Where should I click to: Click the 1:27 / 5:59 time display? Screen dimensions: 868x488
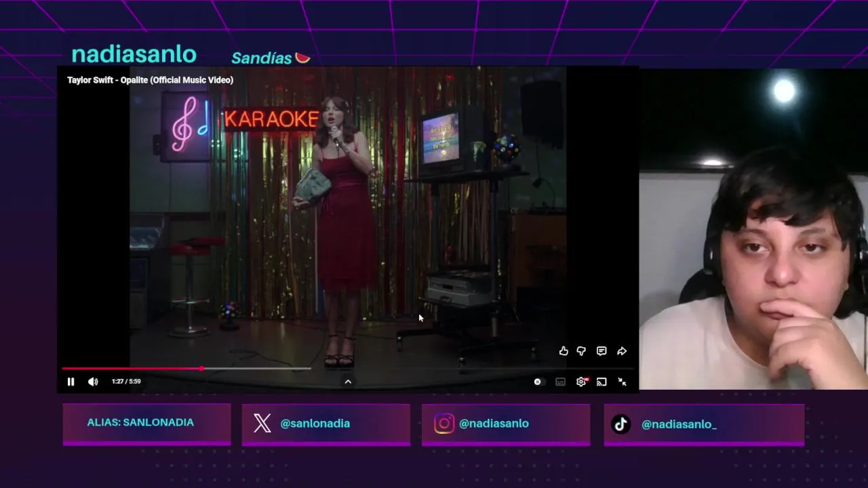tap(126, 382)
